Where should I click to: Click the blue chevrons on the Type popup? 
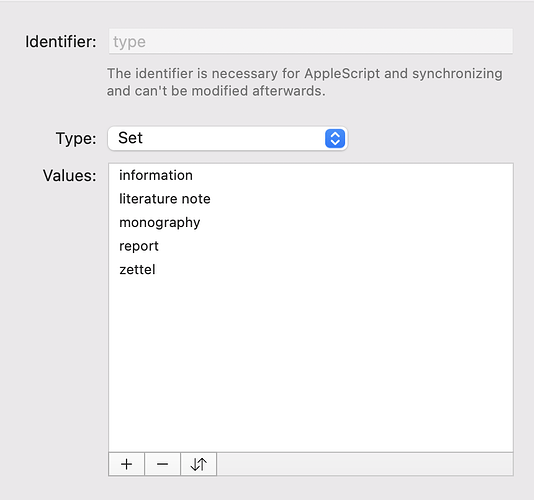pyautogui.click(x=335, y=139)
